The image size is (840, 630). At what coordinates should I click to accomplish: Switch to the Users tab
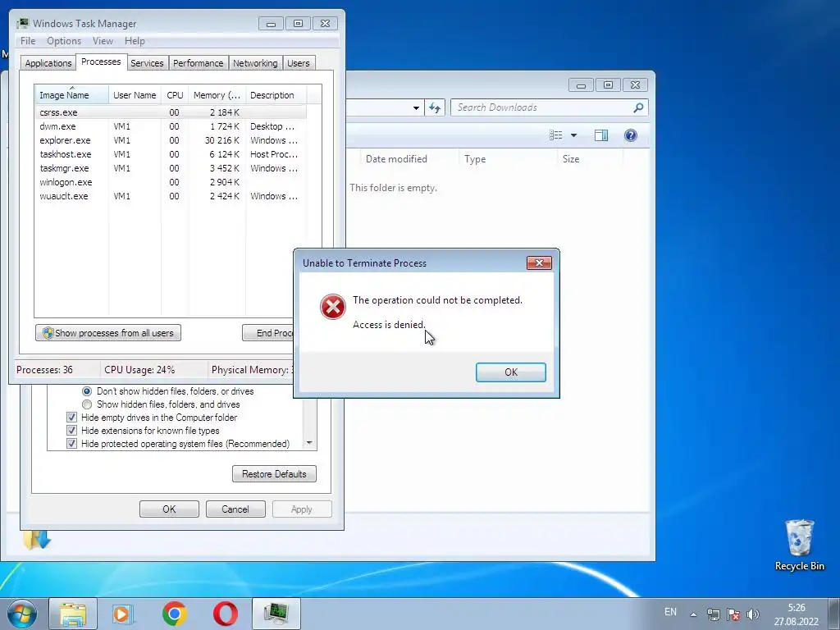(x=298, y=62)
